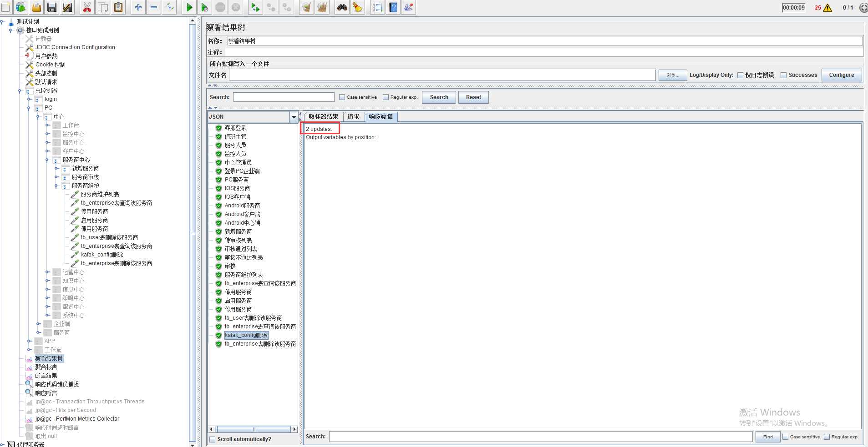Screen dimensions: 868x447
Task: Toggle the 仅日志错误 checkbox
Action: point(740,75)
